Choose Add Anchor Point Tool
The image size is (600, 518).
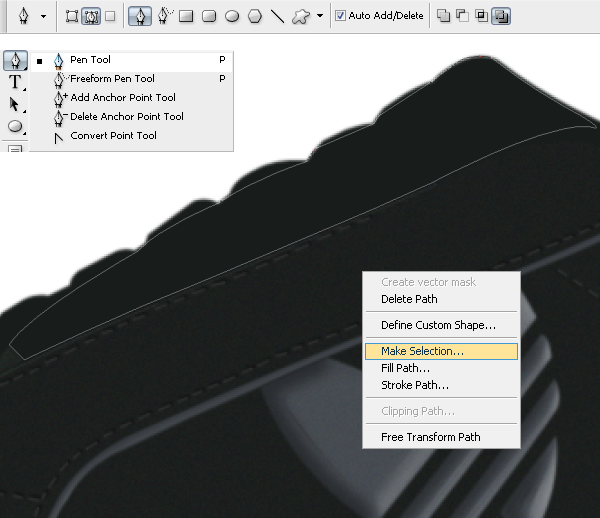point(132,98)
